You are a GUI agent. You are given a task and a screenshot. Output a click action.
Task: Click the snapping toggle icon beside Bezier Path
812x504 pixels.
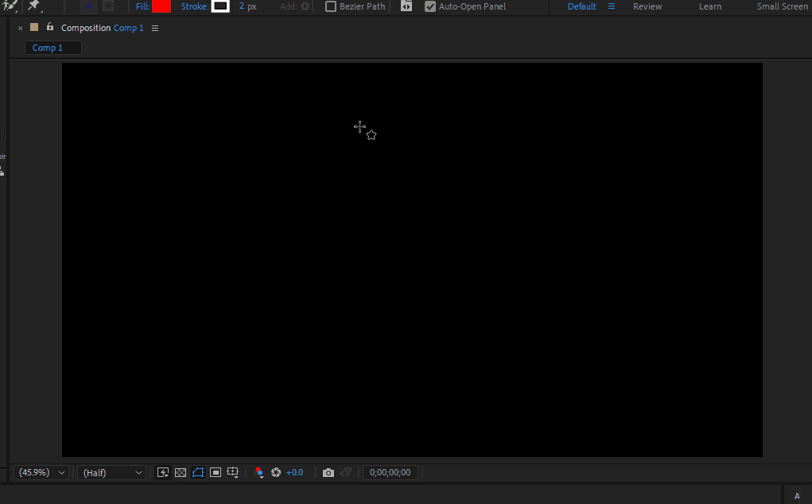[x=406, y=6]
